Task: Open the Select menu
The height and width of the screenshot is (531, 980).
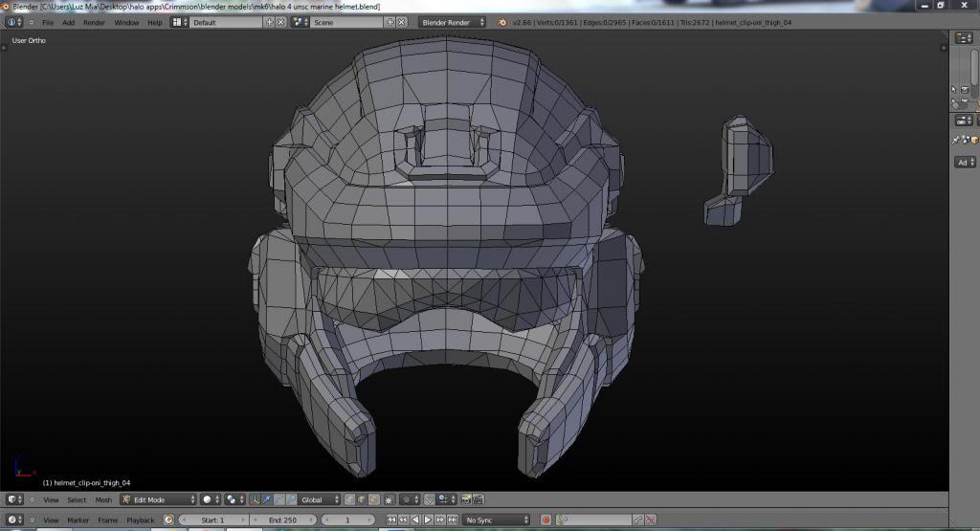Action: pyautogui.click(x=77, y=499)
